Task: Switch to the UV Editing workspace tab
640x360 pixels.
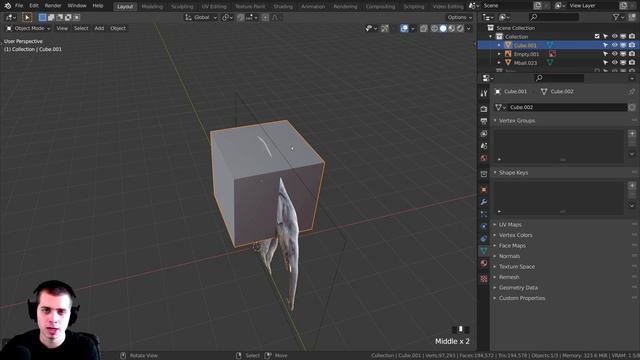Action: pos(213,7)
